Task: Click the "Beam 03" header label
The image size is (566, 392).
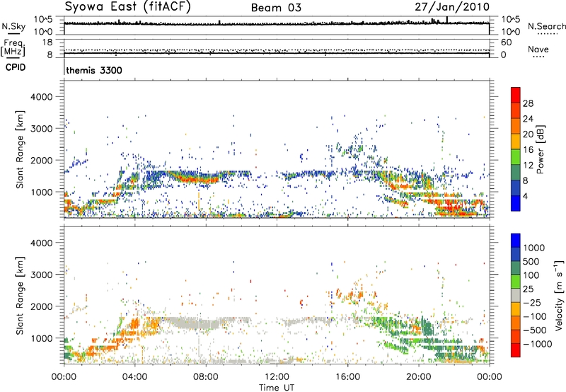Action: (x=276, y=8)
